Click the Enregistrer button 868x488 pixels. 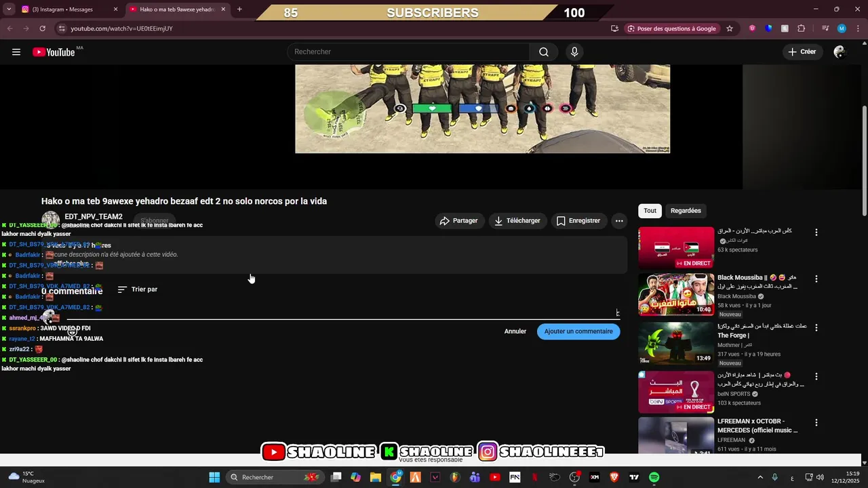578,221
